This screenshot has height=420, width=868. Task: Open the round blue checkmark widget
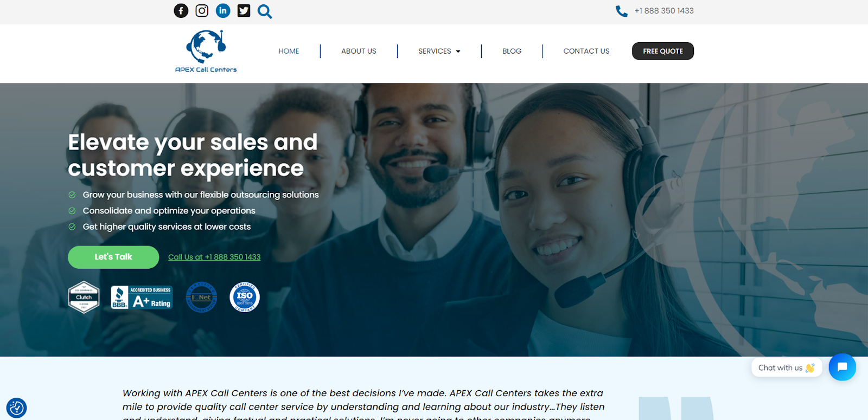click(16, 408)
